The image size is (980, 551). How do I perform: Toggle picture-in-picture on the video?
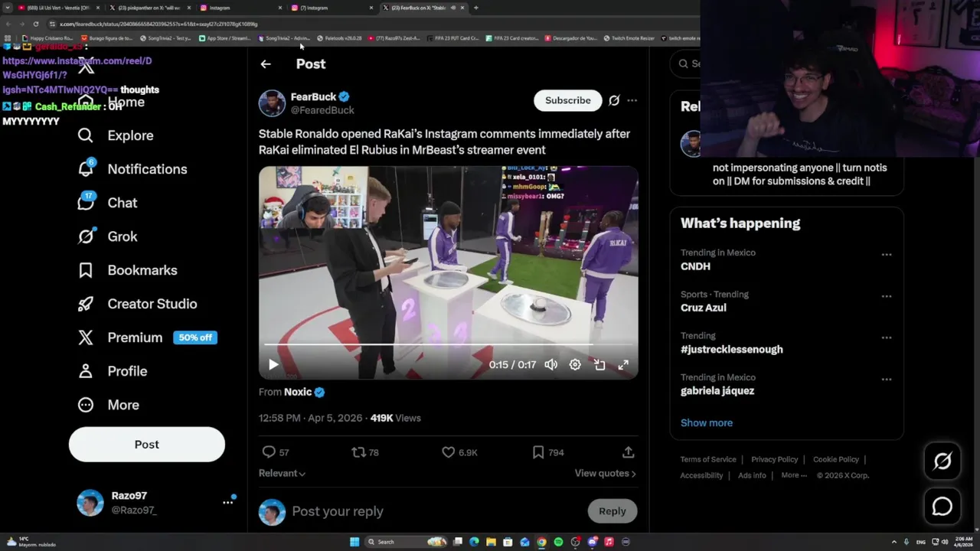[x=599, y=365]
